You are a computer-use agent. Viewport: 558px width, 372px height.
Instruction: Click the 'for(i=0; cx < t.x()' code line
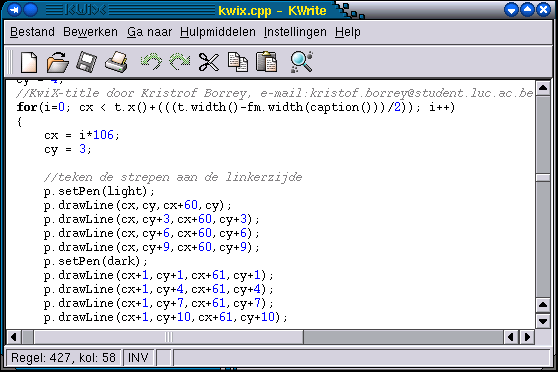(x=236, y=107)
